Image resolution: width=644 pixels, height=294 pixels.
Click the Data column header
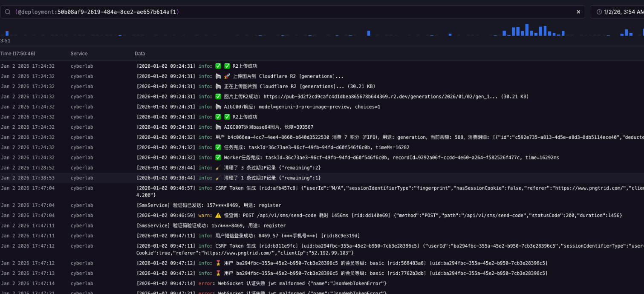pyautogui.click(x=140, y=54)
